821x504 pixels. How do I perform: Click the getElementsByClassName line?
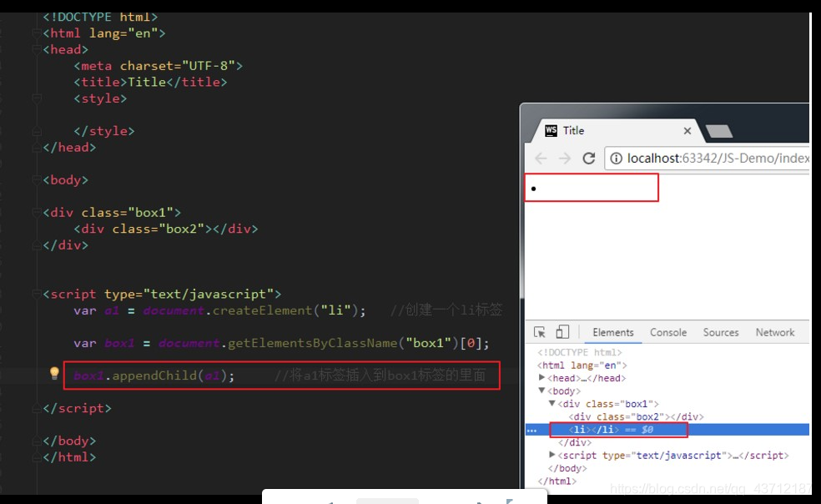[282, 343]
